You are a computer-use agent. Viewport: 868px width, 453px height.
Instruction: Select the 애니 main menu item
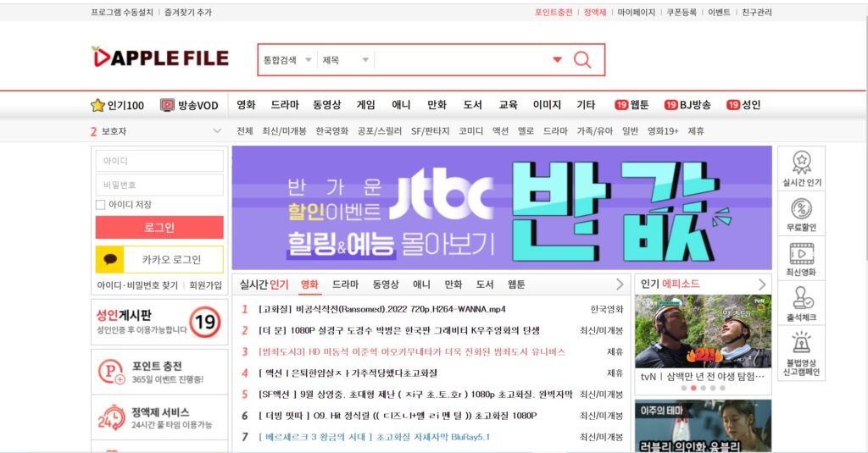pyautogui.click(x=401, y=104)
